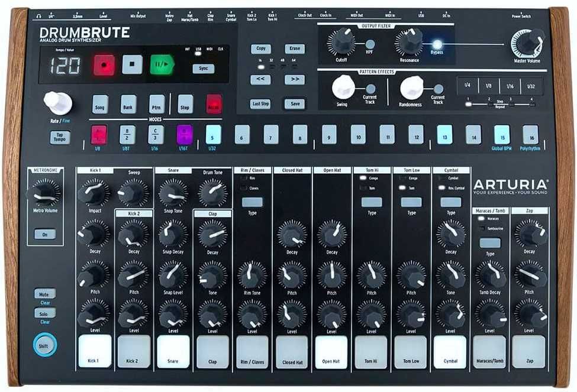577x392 pixels.
Task: Hit the Zap pad
Action: pos(529,351)
